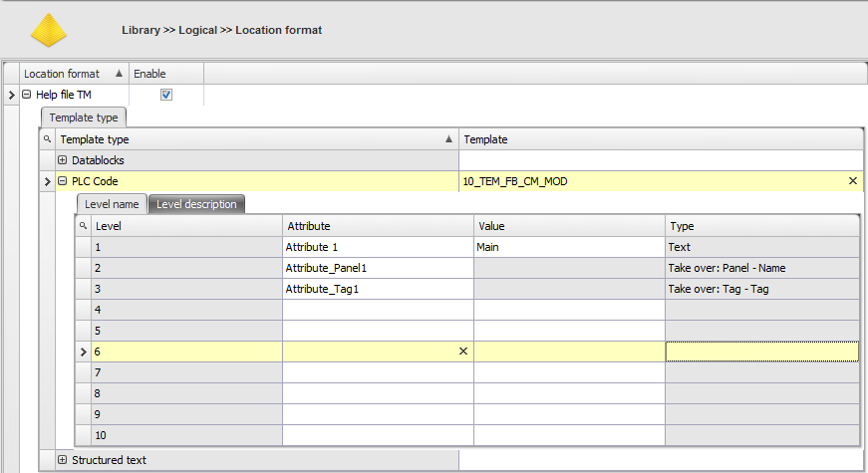The height and width of the screenshot is (473, 868).
Task: Click row indicator arrow beside PLC Code
Action: click(x=47, y=181)
